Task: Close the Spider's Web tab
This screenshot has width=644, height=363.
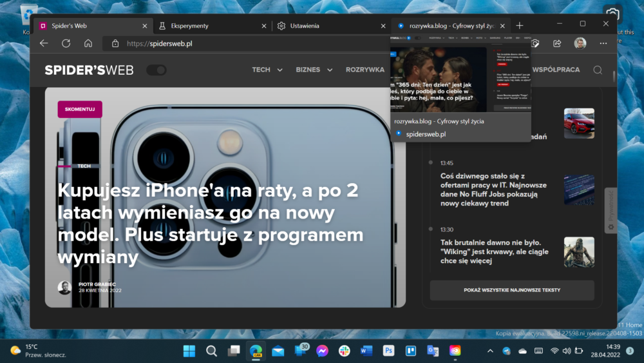Action: pos(144,26)
